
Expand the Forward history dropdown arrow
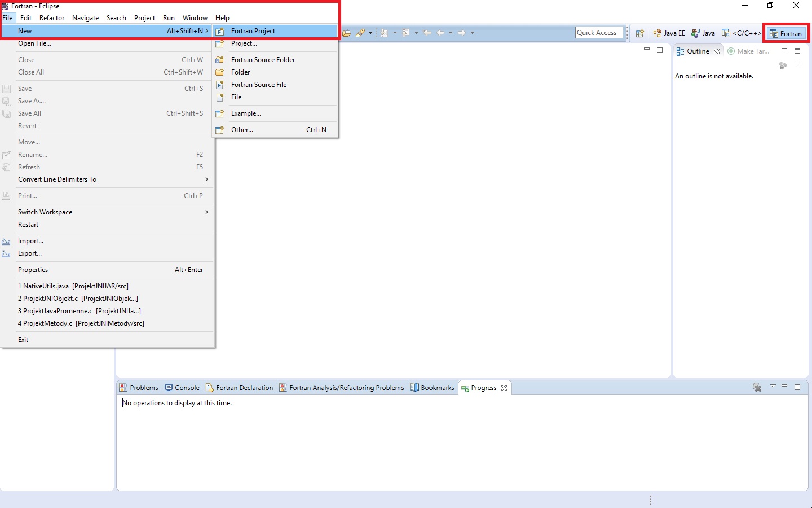[472, 33]
